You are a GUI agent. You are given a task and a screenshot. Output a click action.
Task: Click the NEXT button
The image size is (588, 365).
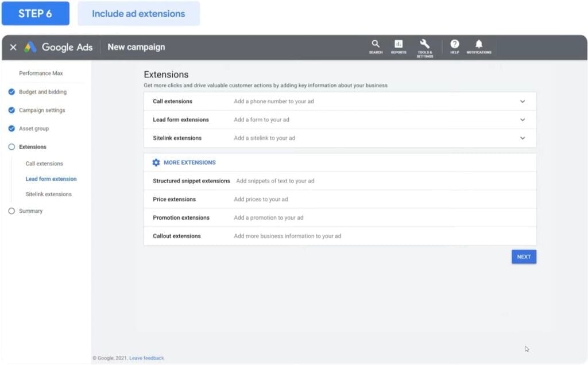[x=523, y=257]
